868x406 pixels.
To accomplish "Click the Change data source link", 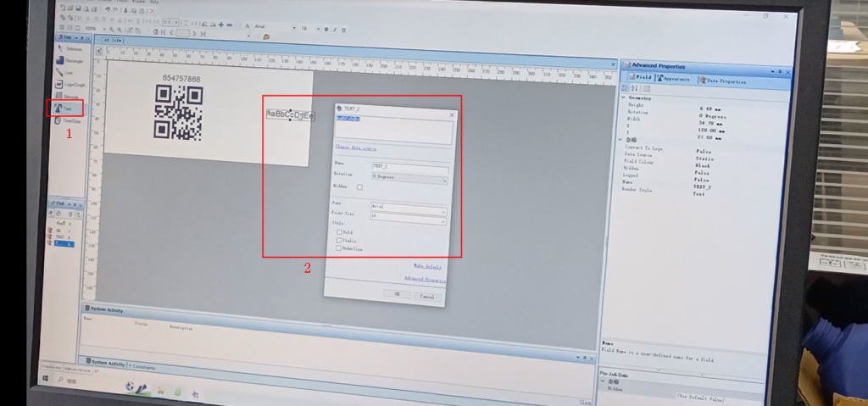I will (358, 147).
